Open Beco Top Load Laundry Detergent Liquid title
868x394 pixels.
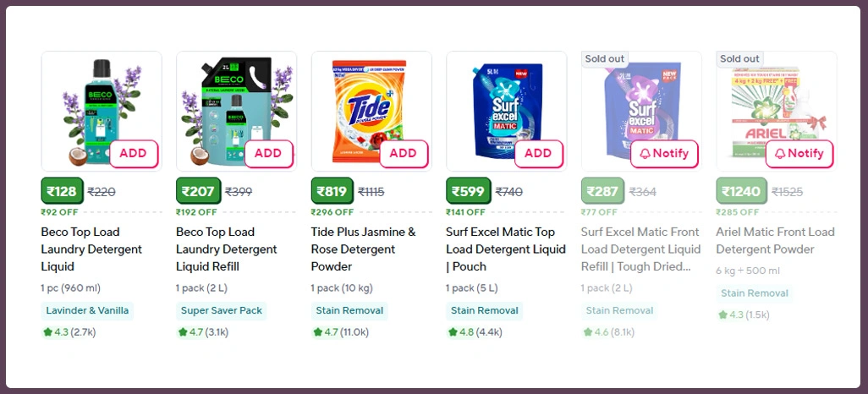tap(91, 249)
